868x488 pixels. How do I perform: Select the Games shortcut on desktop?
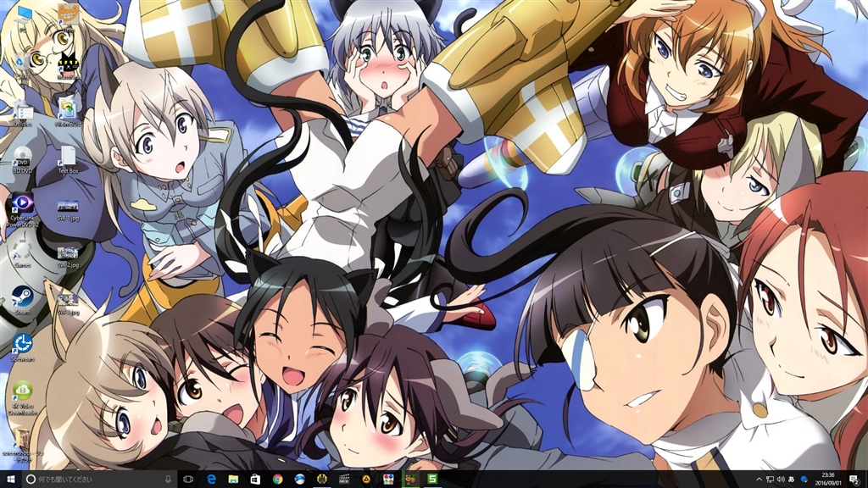[22, 253]
